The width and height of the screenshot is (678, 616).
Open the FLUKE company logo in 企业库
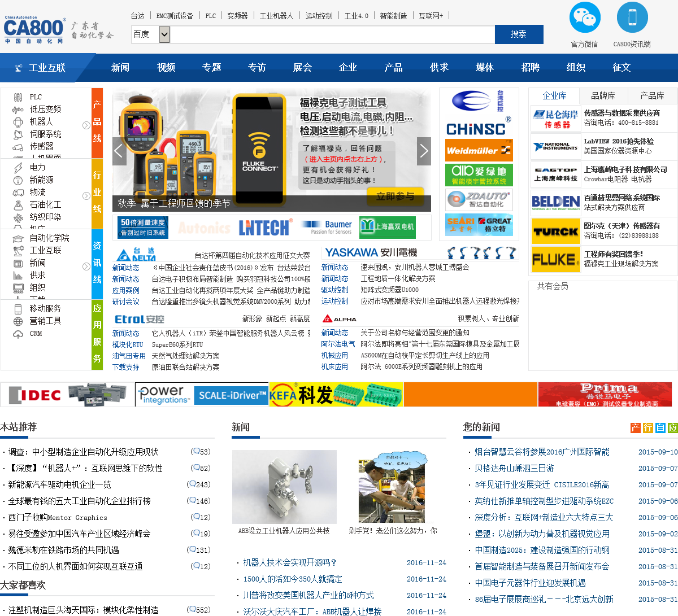(x=556, y=260)
